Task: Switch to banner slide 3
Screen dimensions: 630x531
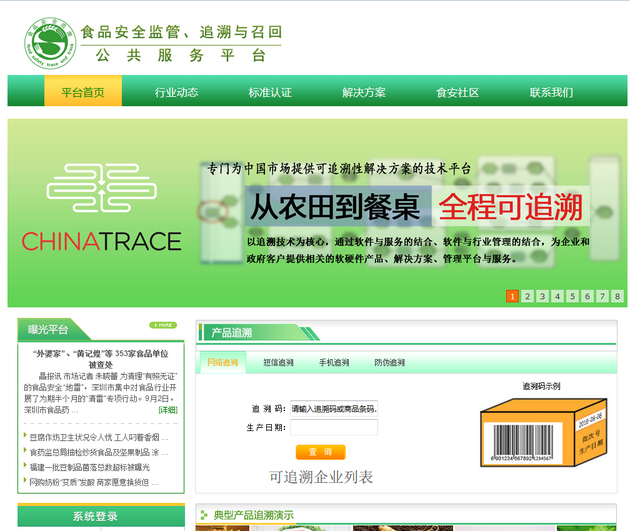Action: point(542,296)
